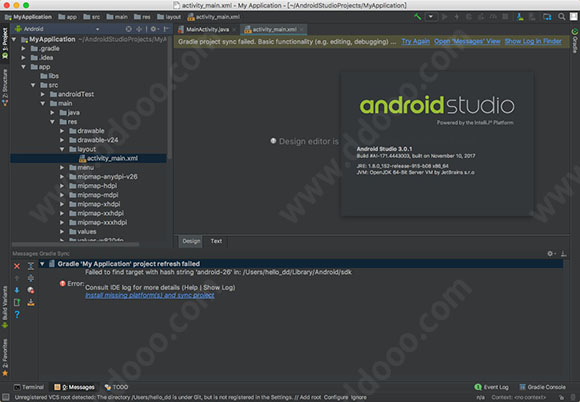Click the blue down-arrow next-message icon

click(17, 290)
